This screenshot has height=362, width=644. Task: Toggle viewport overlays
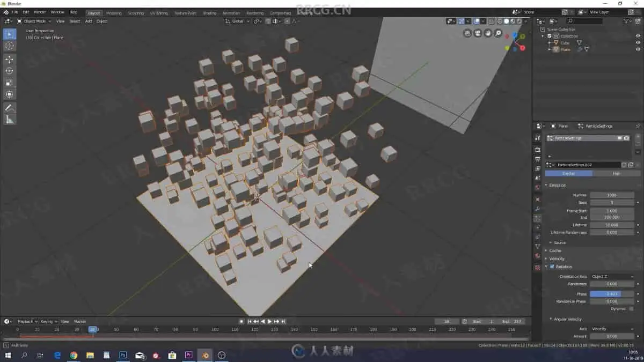click(x=477, y=21)
